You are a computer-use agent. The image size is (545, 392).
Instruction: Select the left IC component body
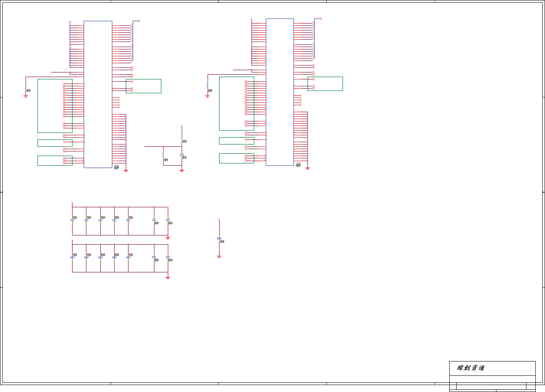(98, 95)
